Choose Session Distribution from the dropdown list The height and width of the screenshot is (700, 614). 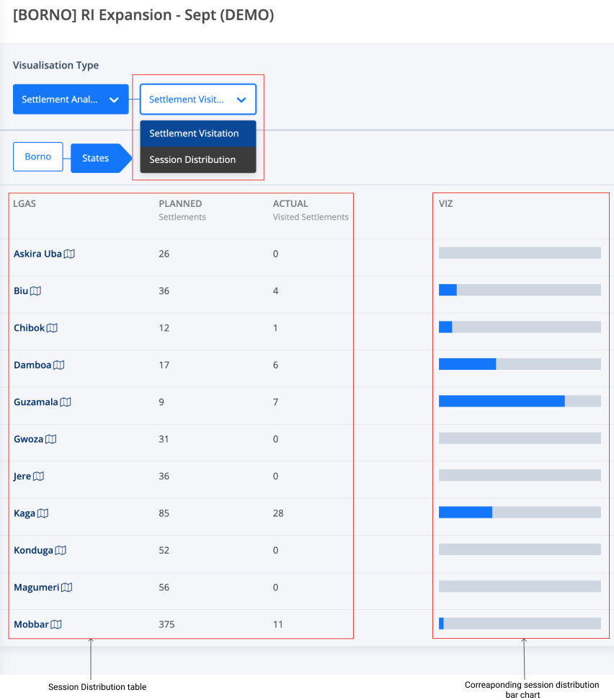[198, 160]
